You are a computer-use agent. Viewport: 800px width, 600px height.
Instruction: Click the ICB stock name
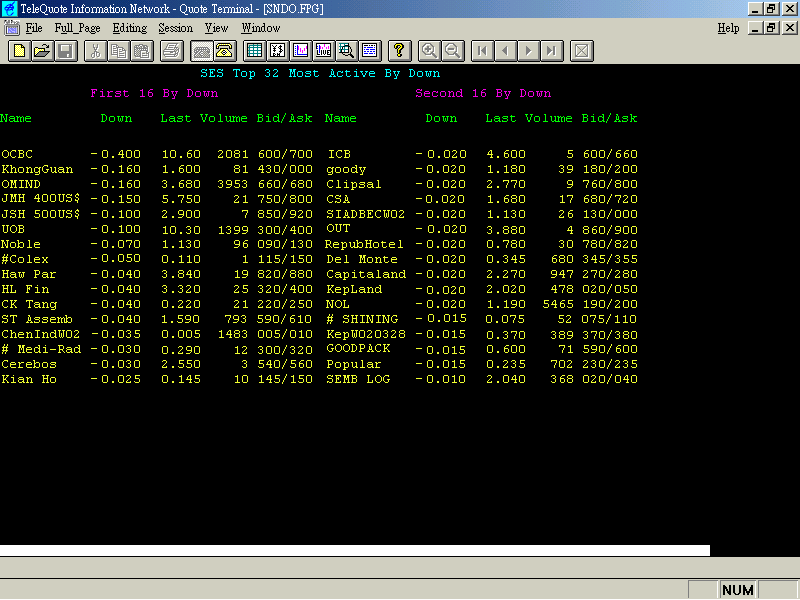[x=339, y=154]
